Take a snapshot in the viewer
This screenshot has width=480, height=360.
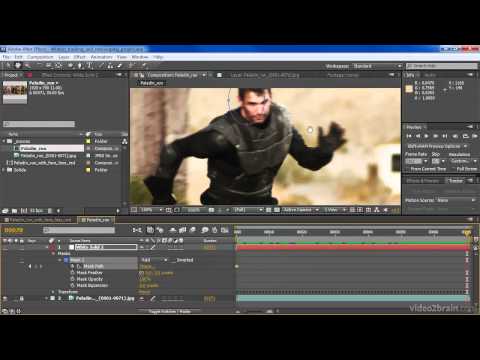tap(211, 210)
